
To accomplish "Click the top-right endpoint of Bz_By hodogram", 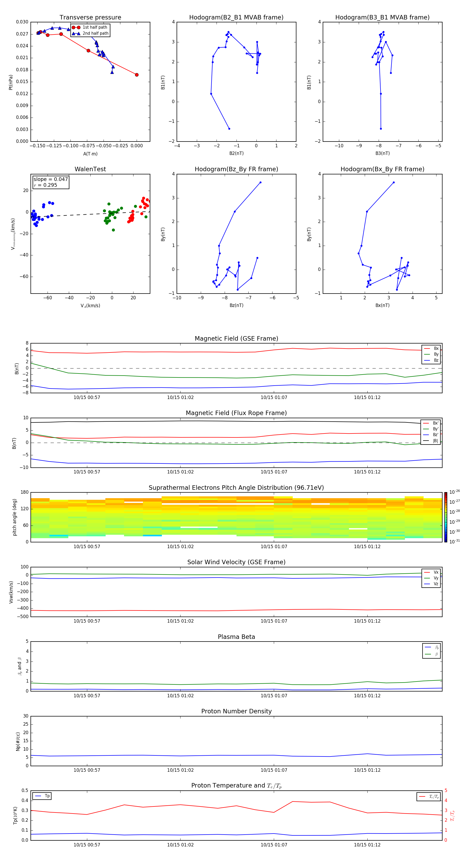I will (260, 183).
